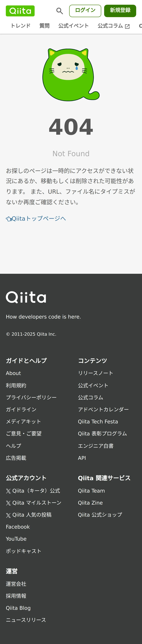Click the external link icon beside 公式コラム
The height and width of the screenshot is (644, 142).
(127, 26)
